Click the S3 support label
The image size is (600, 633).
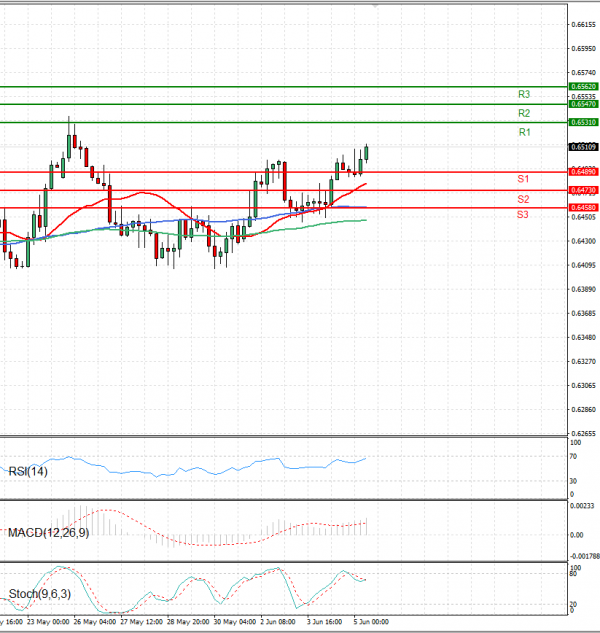click(522, 214)
